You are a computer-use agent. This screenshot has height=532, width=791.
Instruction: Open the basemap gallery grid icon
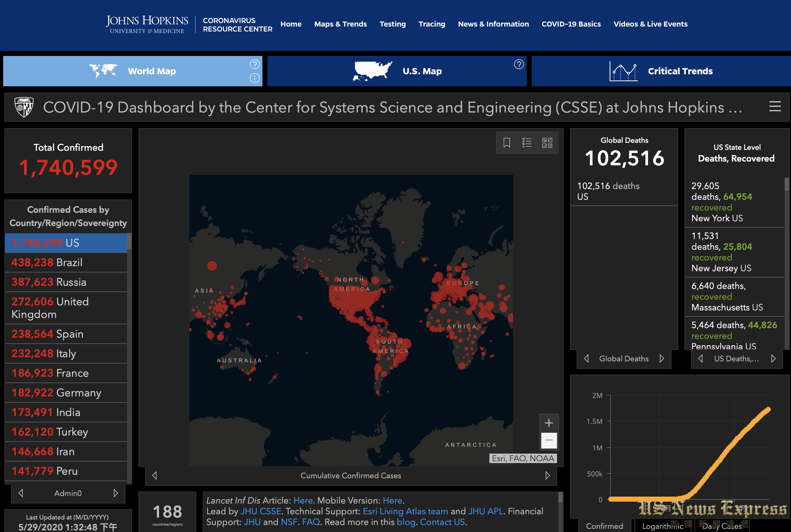[x=547, y=143]
